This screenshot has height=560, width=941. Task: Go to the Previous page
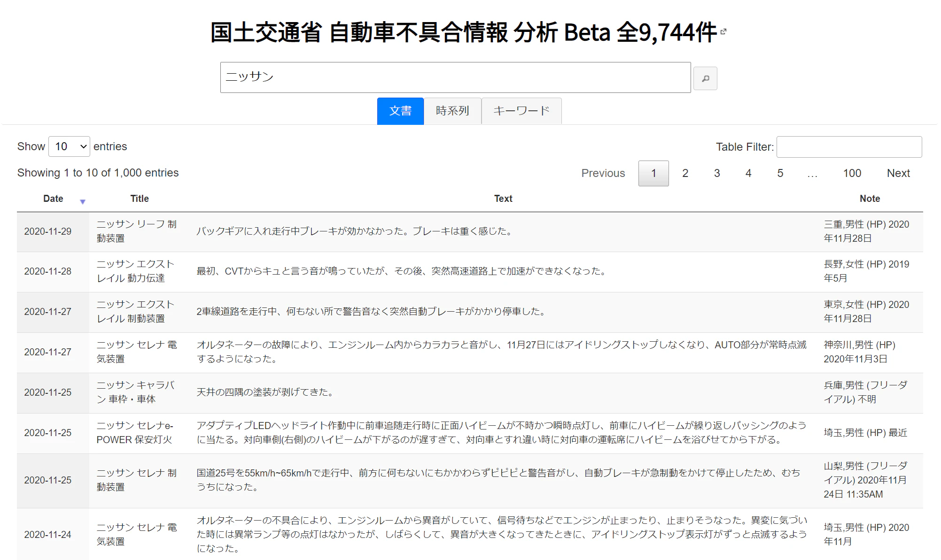coord(603,173)
